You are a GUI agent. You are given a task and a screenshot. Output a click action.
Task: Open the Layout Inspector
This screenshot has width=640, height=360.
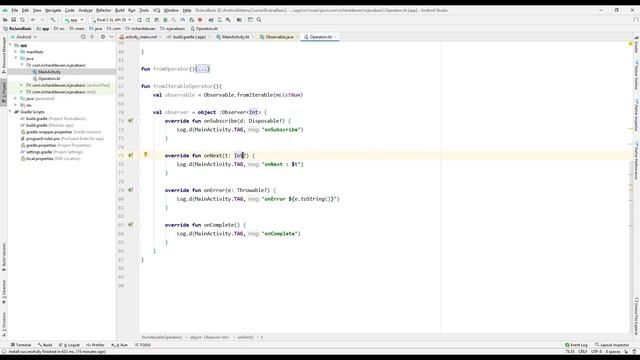coord(612,345)
